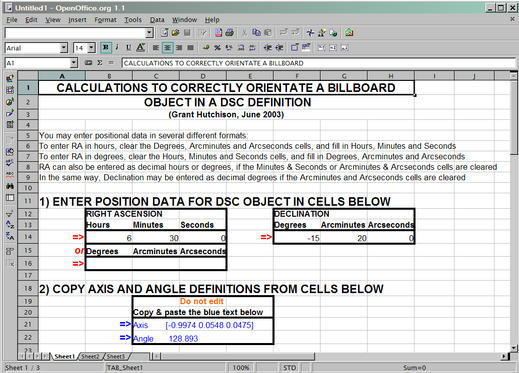
Task: Switch to the Sheet3 tab
Action: [x=116, y=356]
